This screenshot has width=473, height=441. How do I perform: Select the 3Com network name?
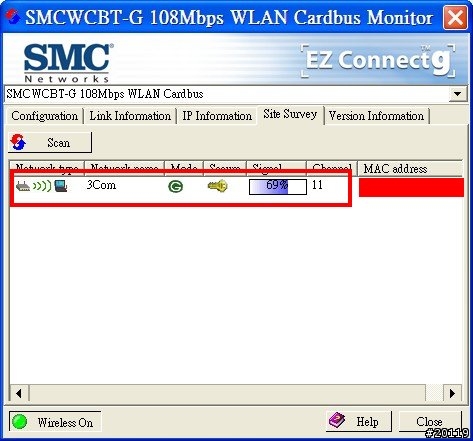click(x=101, y=185)
